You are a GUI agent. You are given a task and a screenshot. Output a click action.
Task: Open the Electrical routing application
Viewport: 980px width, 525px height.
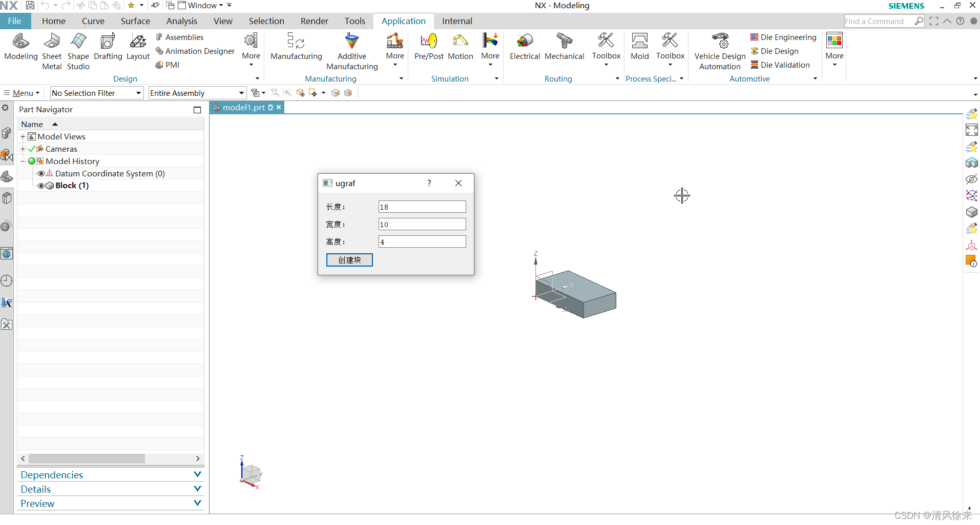(x=525, y=47)
